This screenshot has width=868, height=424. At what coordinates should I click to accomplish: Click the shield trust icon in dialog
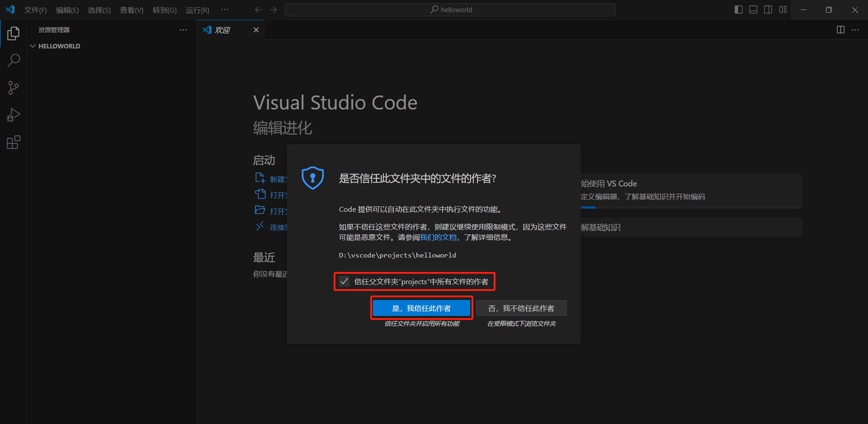coord(313,178)
